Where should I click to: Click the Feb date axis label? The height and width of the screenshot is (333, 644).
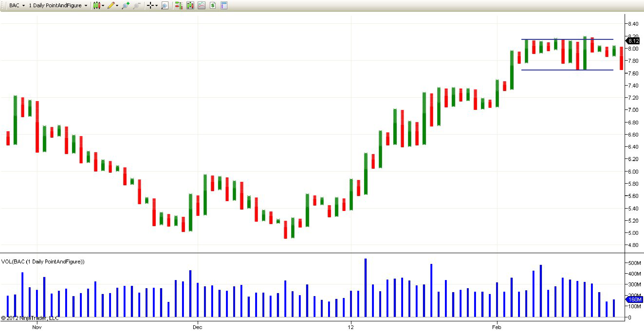tap(497, 327)
